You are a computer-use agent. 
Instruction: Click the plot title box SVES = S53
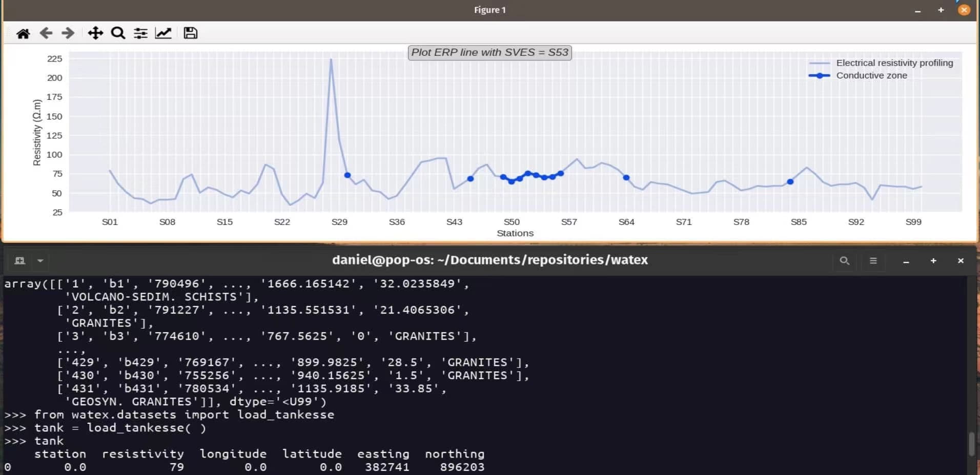pyautogui.click(x=489, y=52)
